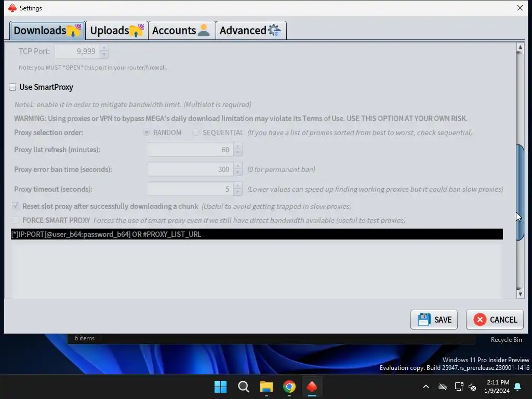Click the TCP Port value field
Image resolution: width=532 pixels, height=399 pixels.
tap(77, 51)
